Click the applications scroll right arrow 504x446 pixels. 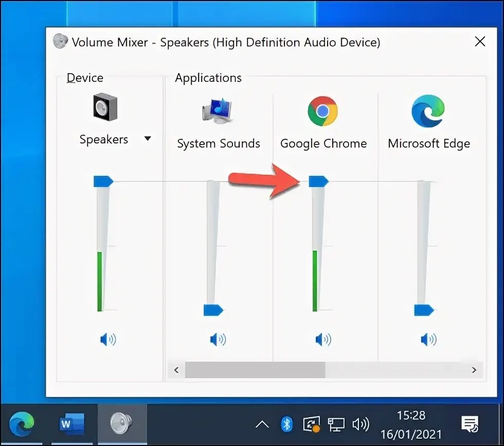[x=474, y=370]
